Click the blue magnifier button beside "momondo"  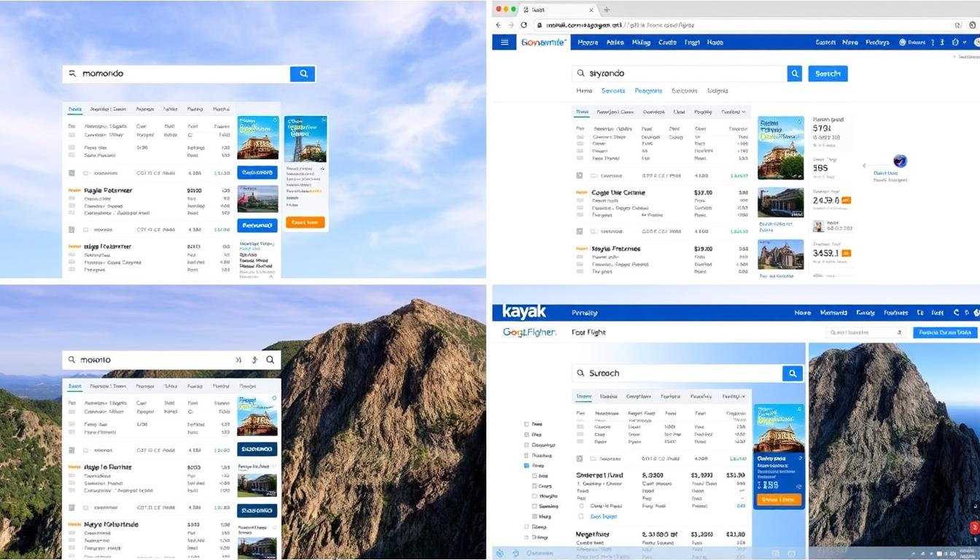(303, 73)
